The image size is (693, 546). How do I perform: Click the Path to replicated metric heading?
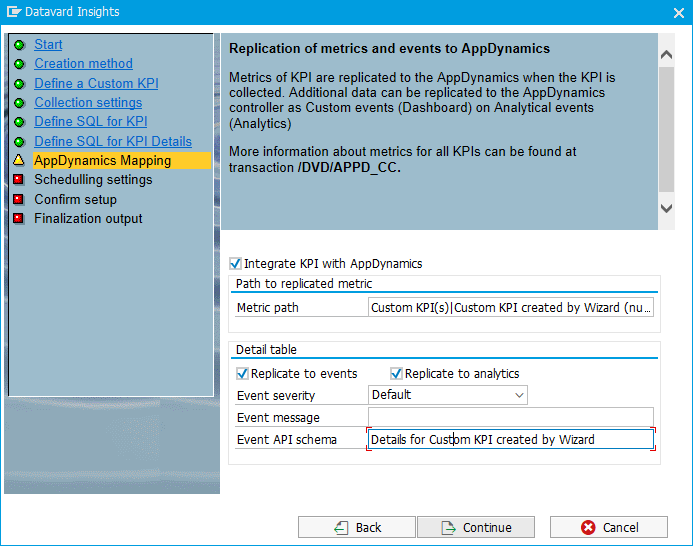click(304, 283)
